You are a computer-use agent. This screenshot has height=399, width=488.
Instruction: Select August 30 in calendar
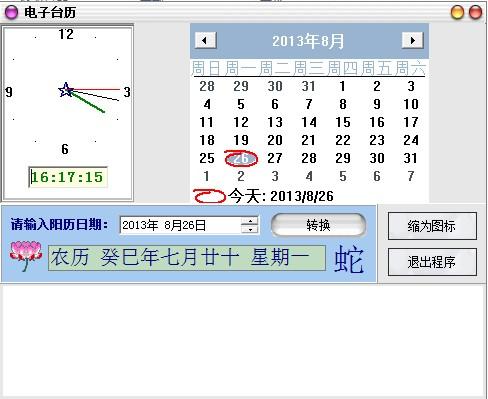click(377, 158)
